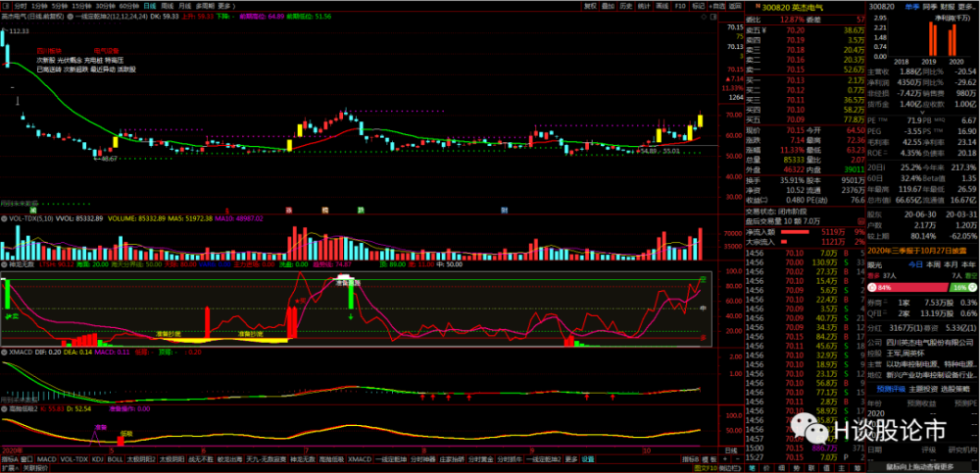Open the 统计 statistics button
980x474 pixels.
tap(644, 6)
